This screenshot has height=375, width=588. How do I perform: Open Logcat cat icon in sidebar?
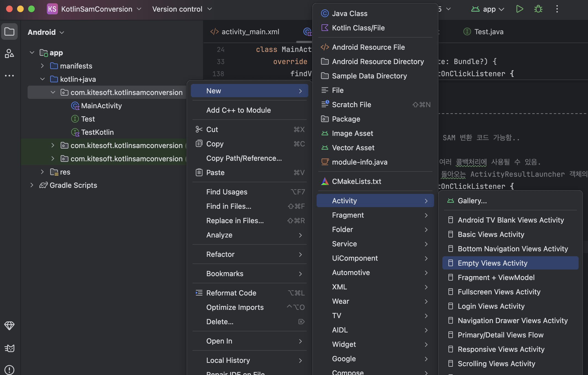click(9, 348)
